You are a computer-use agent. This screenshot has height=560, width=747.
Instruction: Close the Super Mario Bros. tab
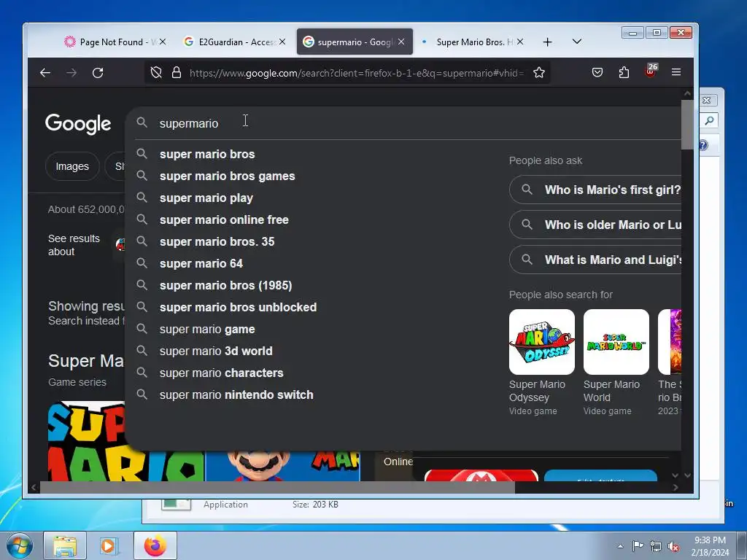pyautogui.click(x=519, y=42)
